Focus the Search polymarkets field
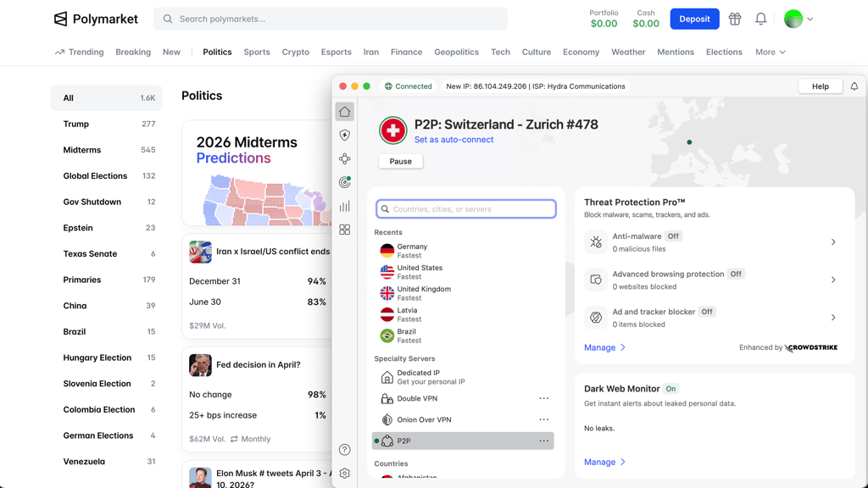This screenshot has height=488, width=868. (331, 19)
